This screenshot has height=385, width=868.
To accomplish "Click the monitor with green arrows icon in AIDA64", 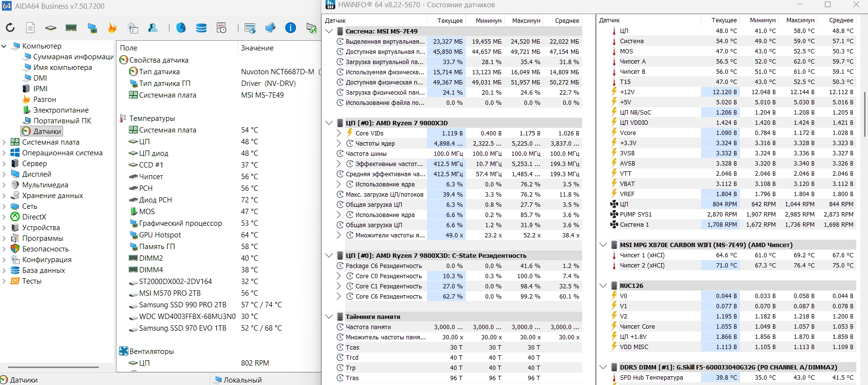I will (x=311, y=28).
